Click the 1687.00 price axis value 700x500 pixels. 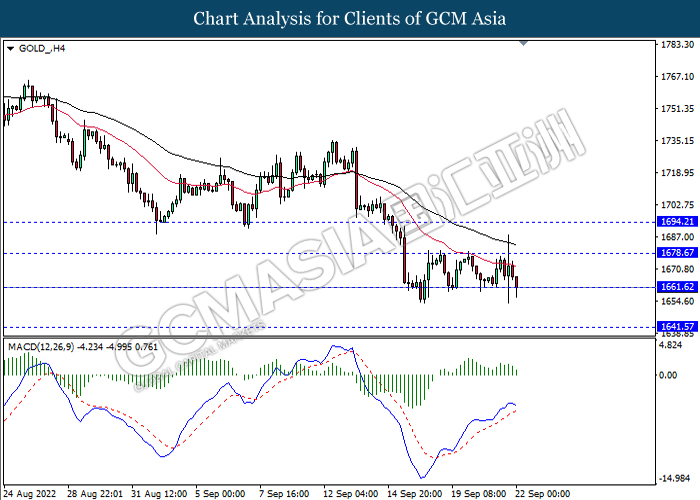(x=677, y=237)
